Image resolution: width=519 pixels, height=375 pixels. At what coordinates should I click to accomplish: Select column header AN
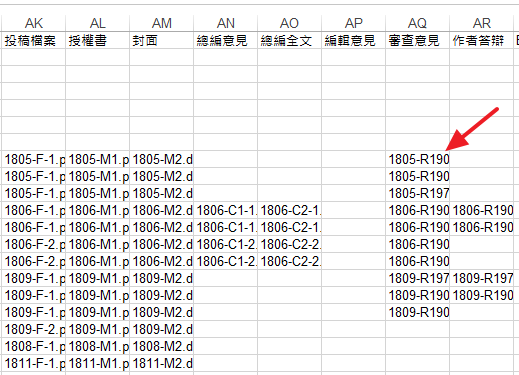[x=225, y=23]
